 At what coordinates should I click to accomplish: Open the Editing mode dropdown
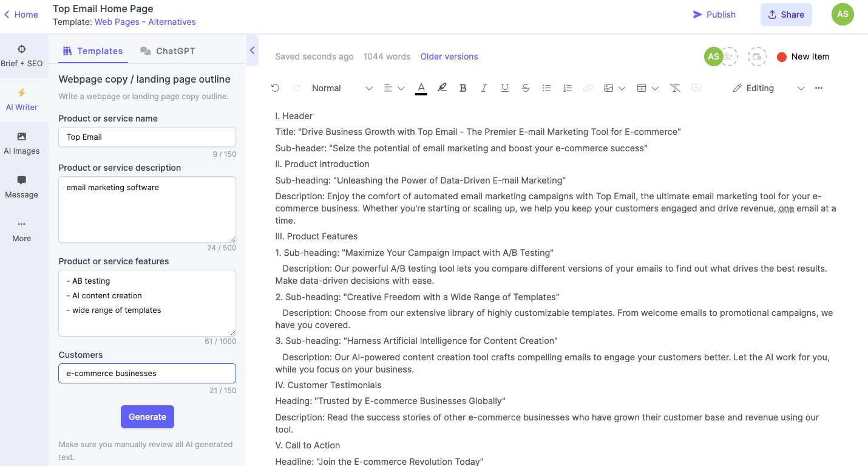(x=769, y=88)
